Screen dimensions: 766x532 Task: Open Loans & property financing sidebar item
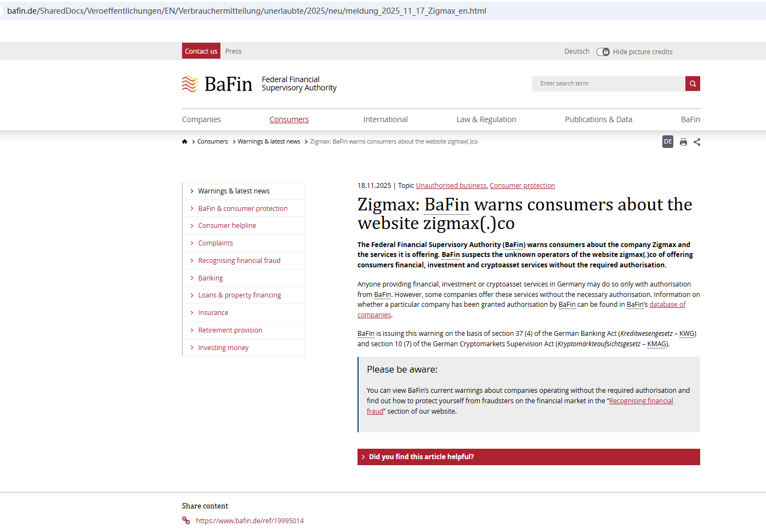243,295
